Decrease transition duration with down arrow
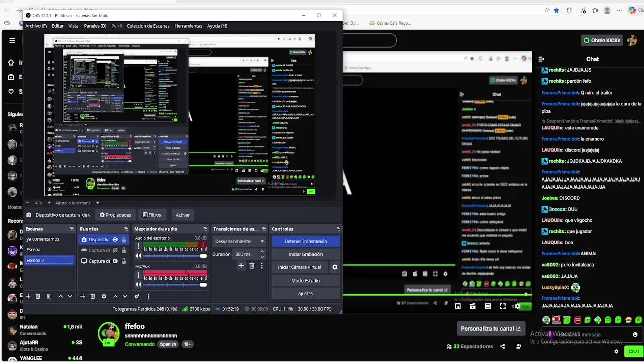This screenshot has height=362, width=644. [262, 257]
